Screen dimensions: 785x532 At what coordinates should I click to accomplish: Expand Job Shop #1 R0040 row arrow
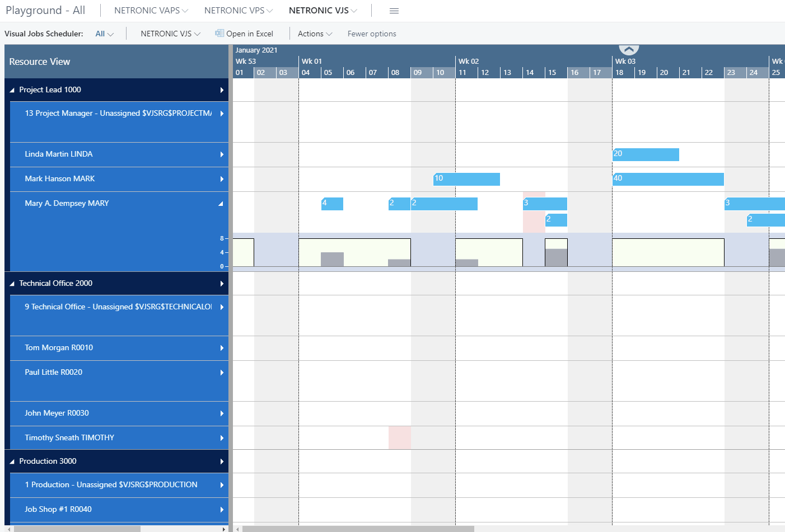[x=222, y=510]
